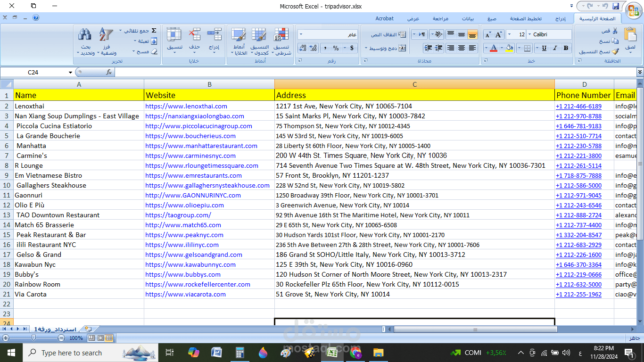Toggle Italic formatting
The height and width of the screenshot is (362, 644).
point(555,48)
